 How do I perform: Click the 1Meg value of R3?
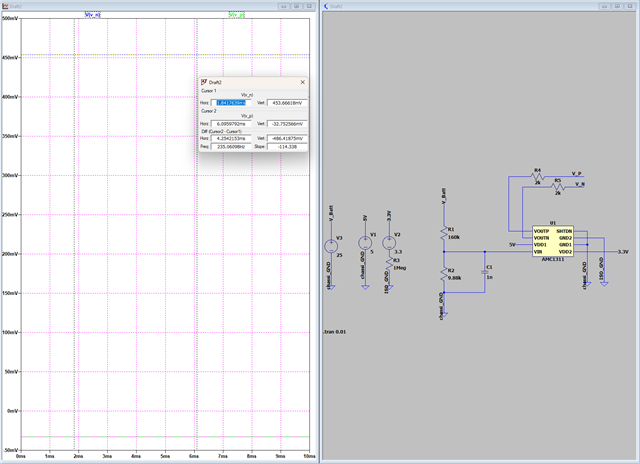(x=400, y=268)
